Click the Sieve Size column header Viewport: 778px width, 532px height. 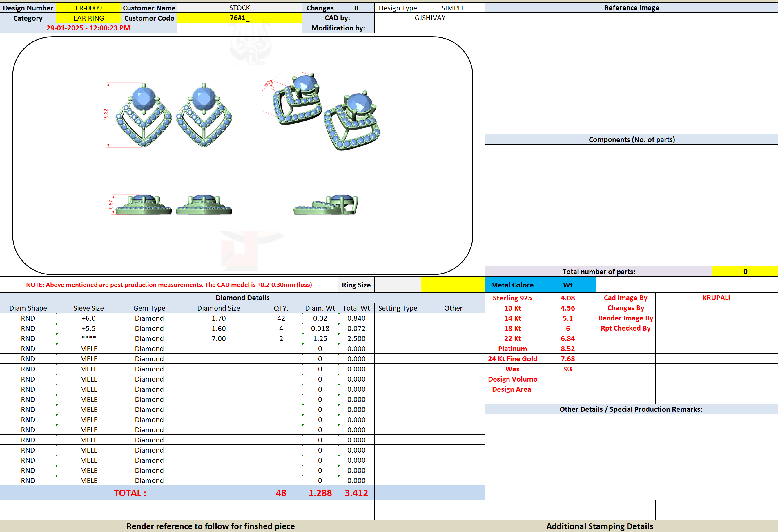(88, 308)
